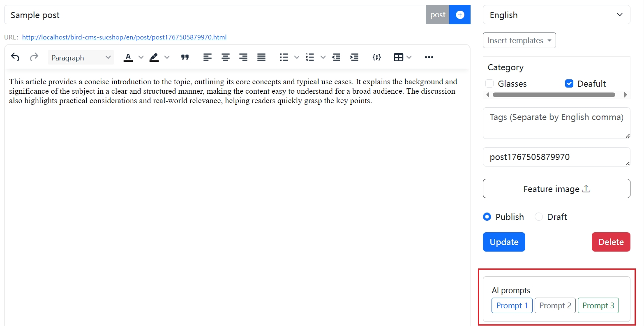The height and width of the screenshot is (326, 644).
Task: Check the Glasses category checkbox
Action: 489,83
